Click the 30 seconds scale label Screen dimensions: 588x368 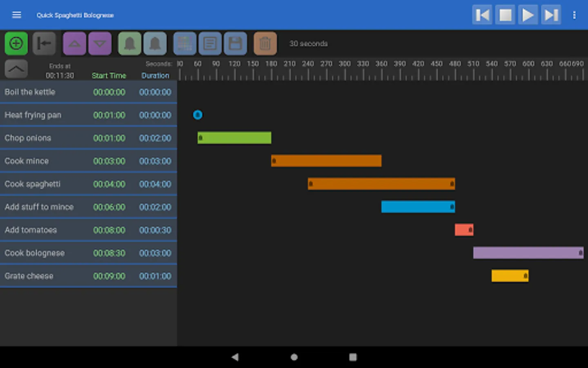[x=309, y=43]
